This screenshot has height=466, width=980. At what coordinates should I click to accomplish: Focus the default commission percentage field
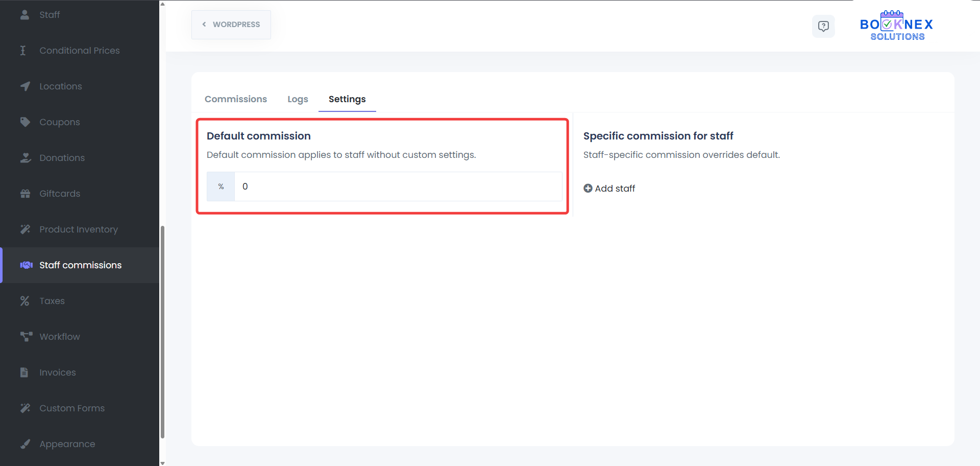pyautogui.click(x=398, y=187)
